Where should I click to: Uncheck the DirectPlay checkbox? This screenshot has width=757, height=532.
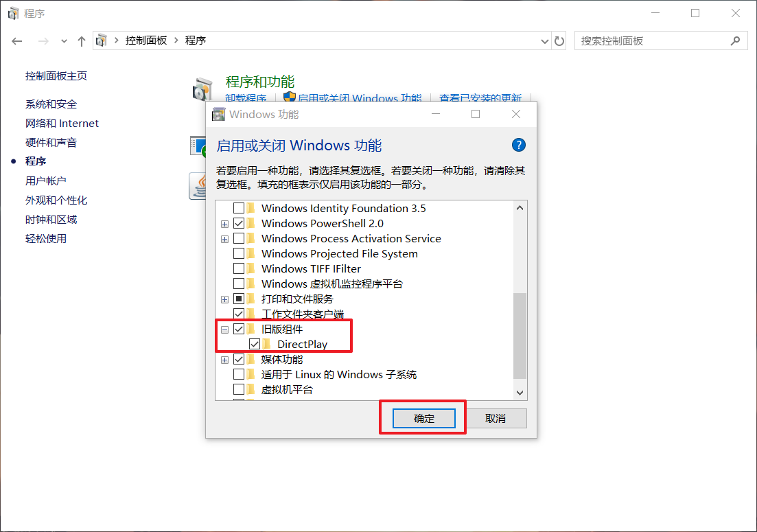(255, 344)
